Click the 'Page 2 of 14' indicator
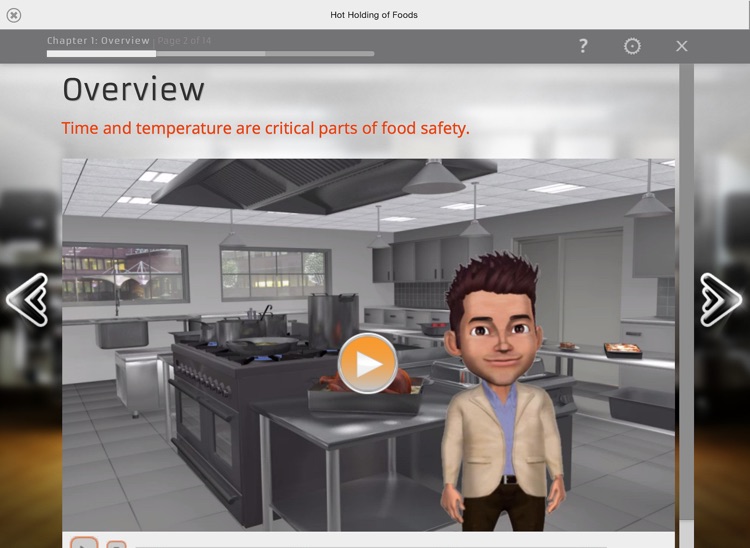This screenshot has width=750, height=548. 184,41
